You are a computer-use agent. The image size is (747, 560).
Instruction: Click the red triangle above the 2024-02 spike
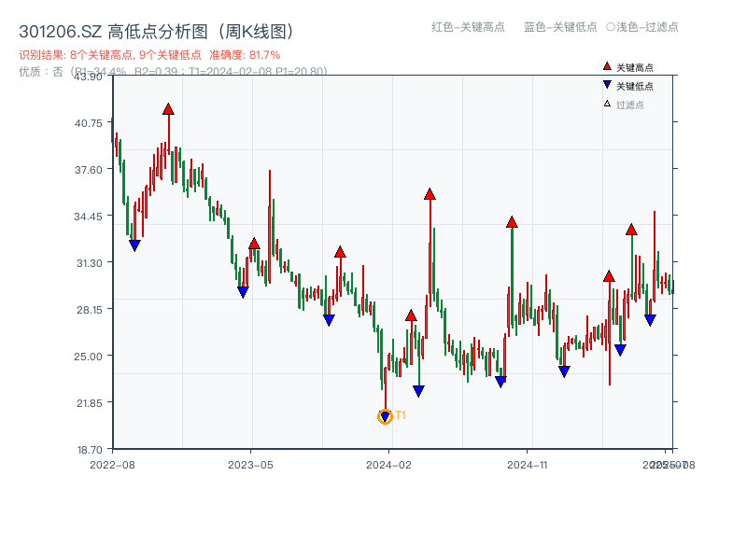tap(430, 195)
